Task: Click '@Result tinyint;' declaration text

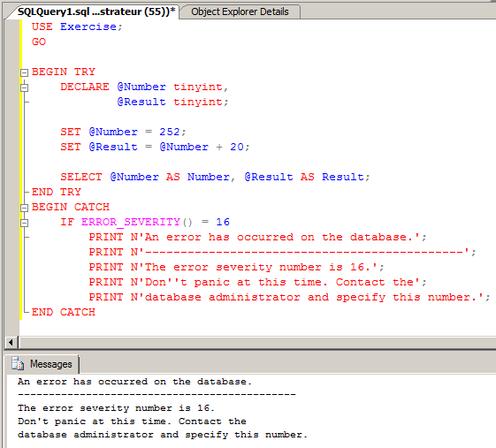Action: [x=172, y=102]
